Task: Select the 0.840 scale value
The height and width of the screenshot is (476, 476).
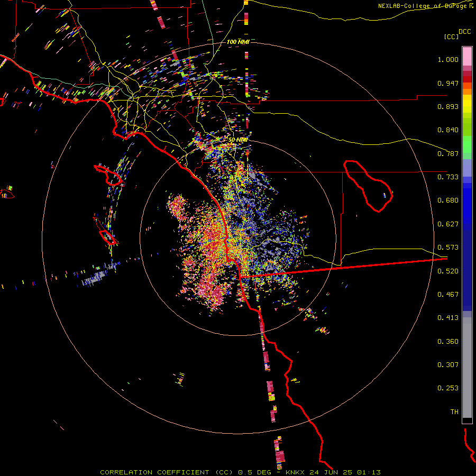Action: pyautogui.click(x=448, y=130)
